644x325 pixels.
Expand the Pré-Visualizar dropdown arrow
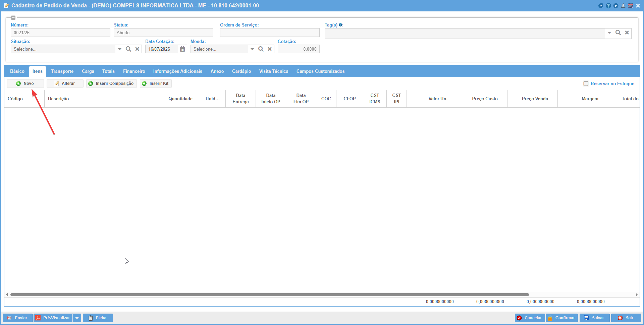(77, 318)
